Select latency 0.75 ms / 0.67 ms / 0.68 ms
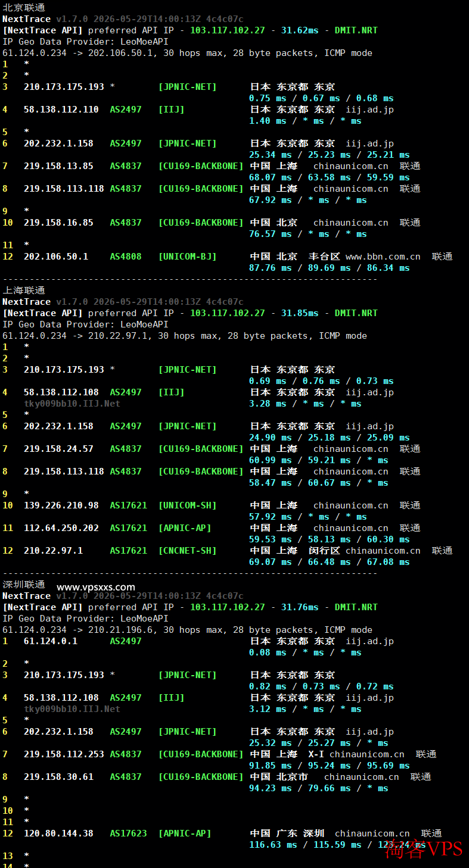The height and width of the screenshot is (868, 469). (321, 98)
